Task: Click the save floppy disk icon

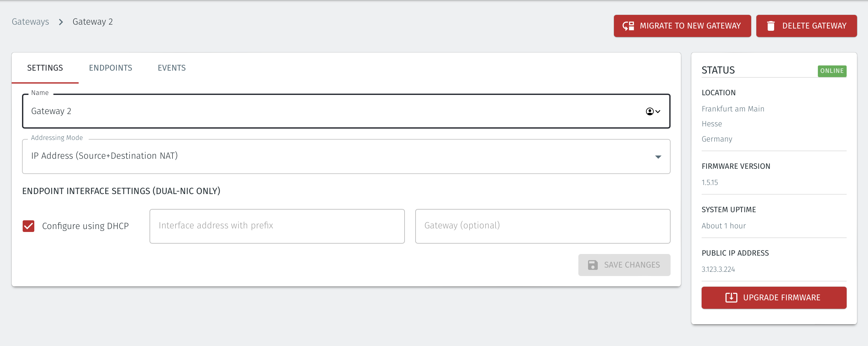Action: click(593, 265)
